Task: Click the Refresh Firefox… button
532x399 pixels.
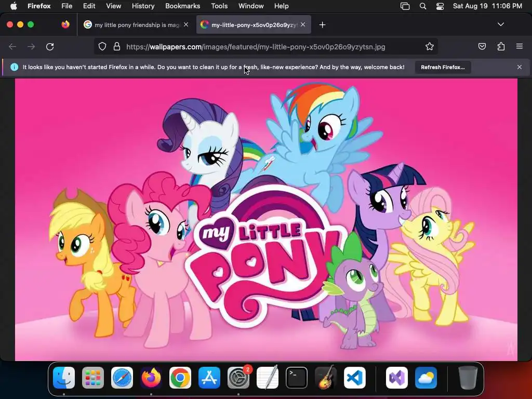Action: [x=443, y=67]
